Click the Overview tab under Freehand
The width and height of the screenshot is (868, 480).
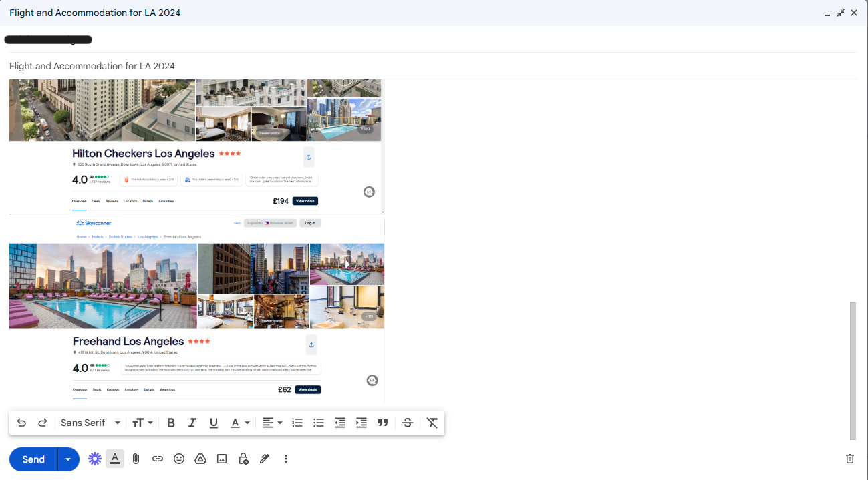(80, 389)
